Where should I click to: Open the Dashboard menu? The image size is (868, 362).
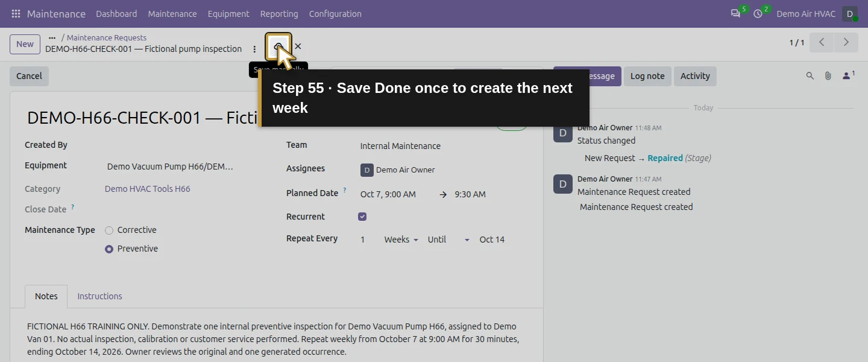pyautogui.click(x=116, y=13)
